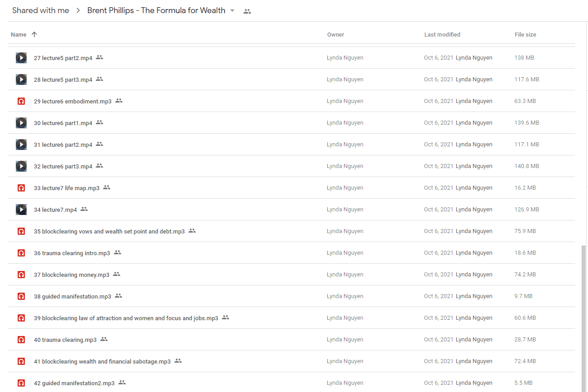Click the 126.9 MB file size value
This screenshot has width=588, height=392.
click(x=527, y=210)
